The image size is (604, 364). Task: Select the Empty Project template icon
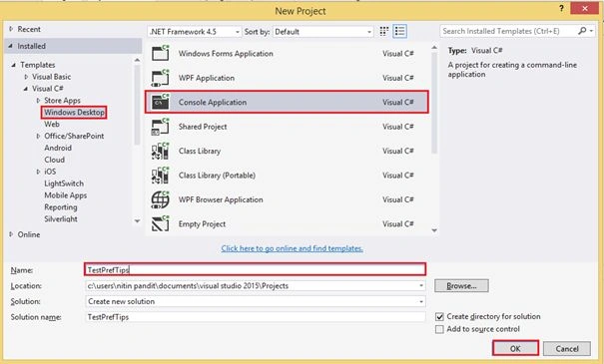click(161, 224)
